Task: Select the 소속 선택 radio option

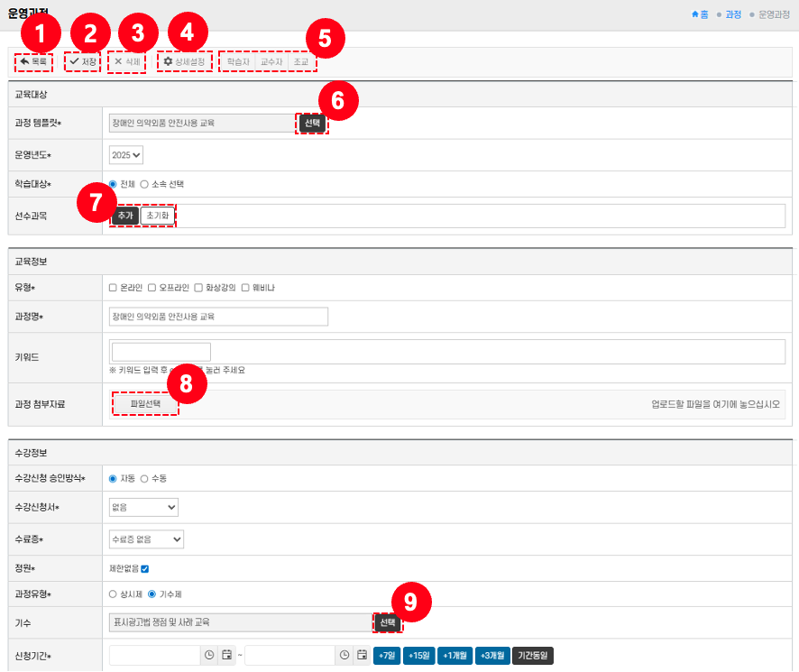Action: coord(144,184)
